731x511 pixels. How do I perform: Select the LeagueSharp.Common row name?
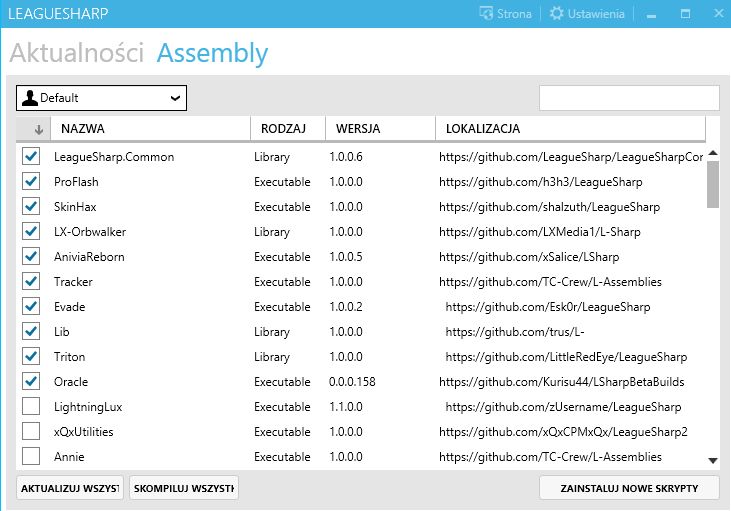click(114, 157)
